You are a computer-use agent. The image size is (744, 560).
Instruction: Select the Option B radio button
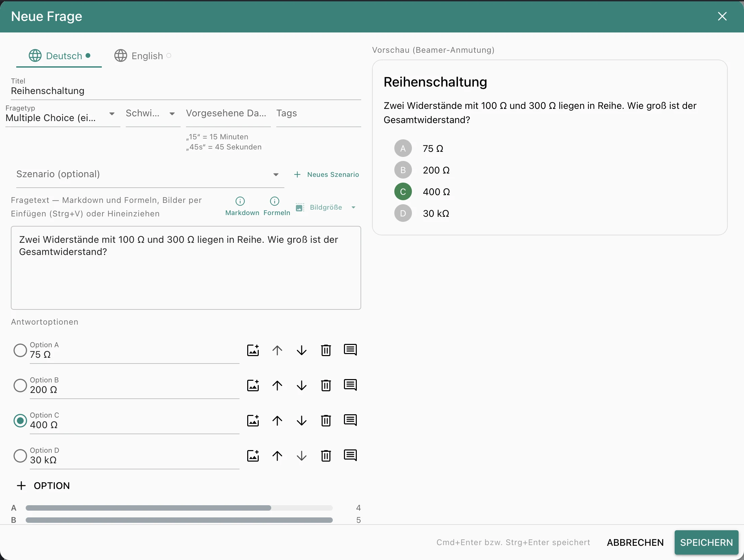(x=20, y=386)
